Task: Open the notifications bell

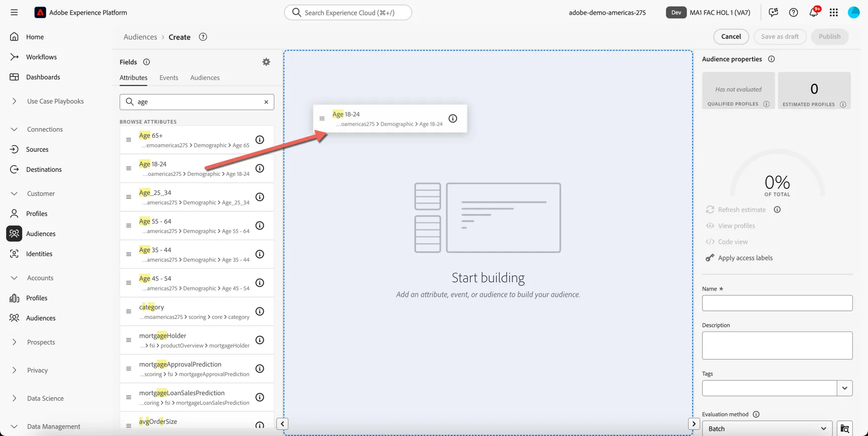Action: [814, 13]
